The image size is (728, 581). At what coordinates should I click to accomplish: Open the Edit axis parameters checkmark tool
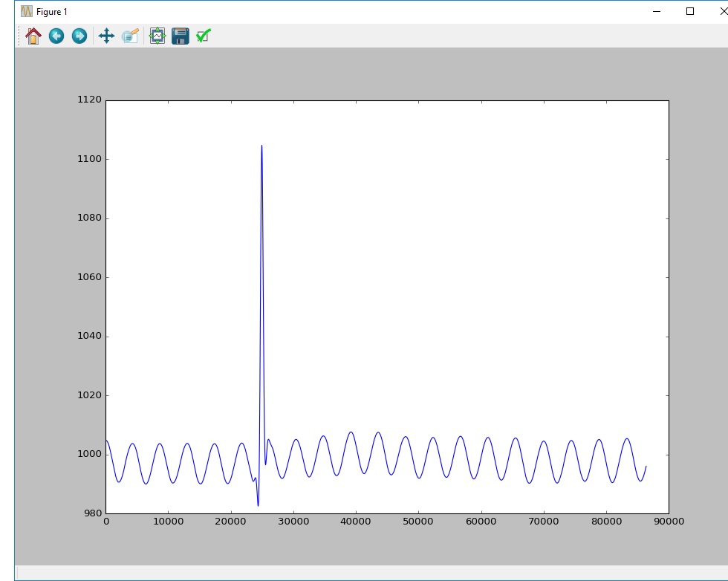204,36
